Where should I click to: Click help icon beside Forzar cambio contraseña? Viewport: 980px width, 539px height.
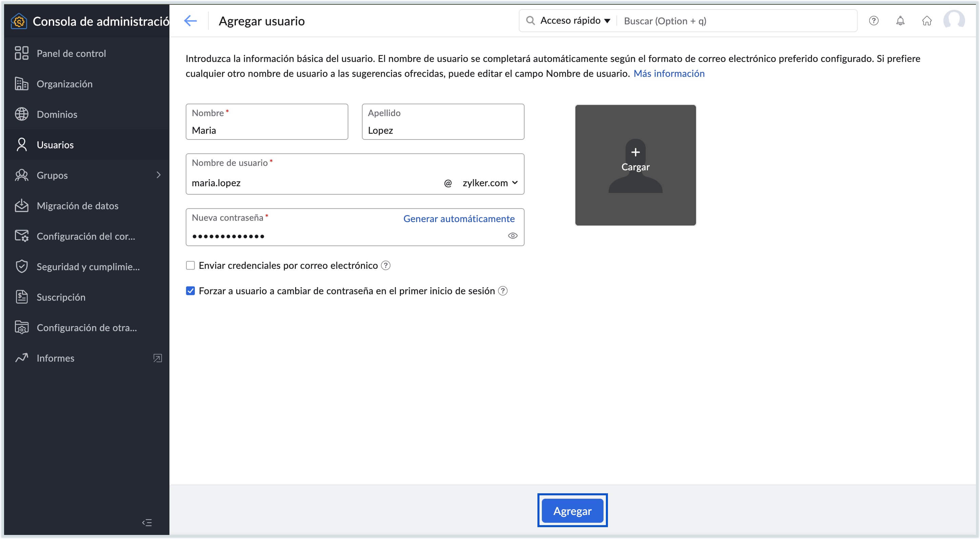(503, 291)
